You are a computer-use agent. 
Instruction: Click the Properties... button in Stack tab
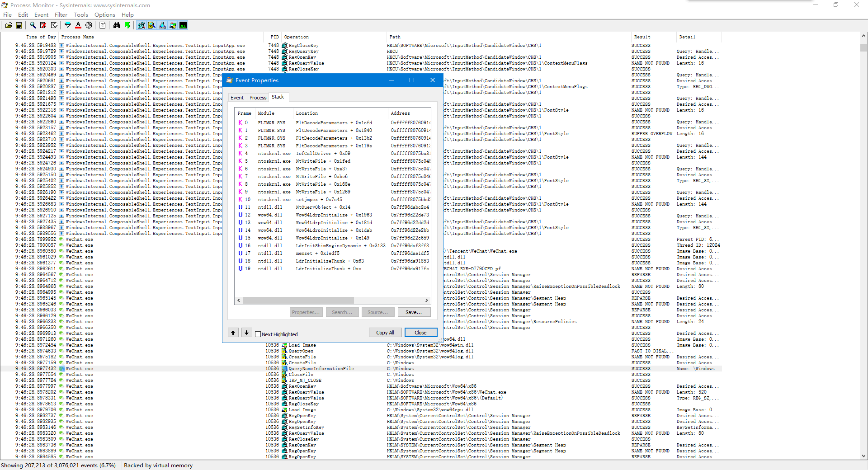tap(306, 312)
